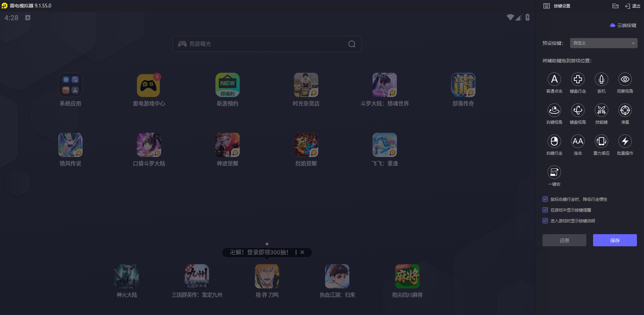Click the 退出 exit button

pos(633,6)
